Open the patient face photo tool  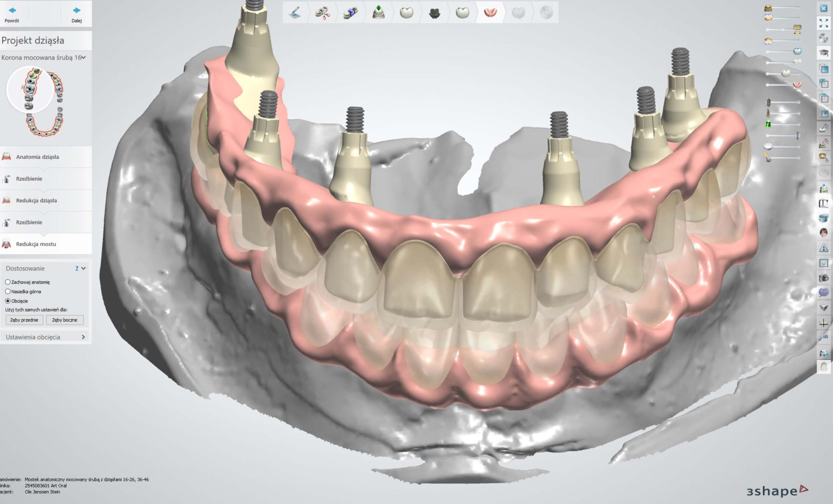tap(824, 233)
